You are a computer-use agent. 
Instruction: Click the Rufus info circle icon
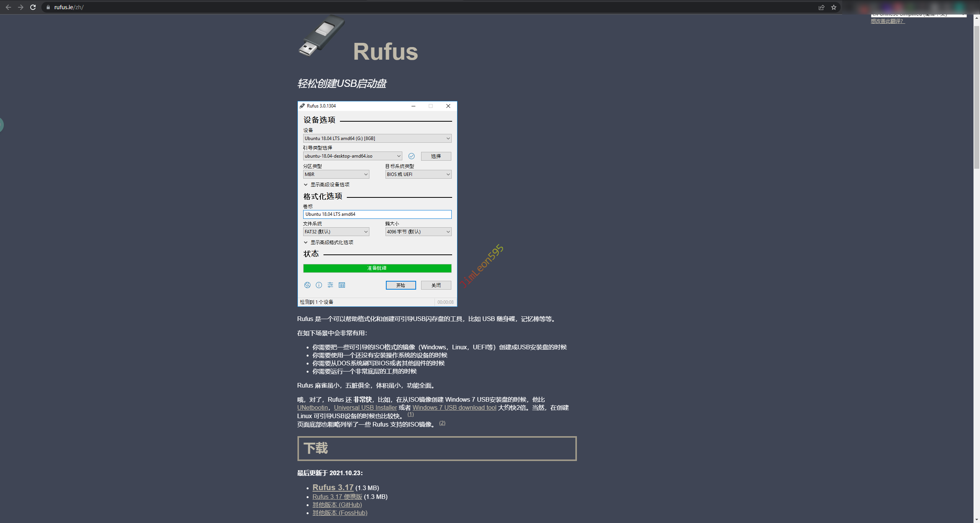[x=318, y=285]
